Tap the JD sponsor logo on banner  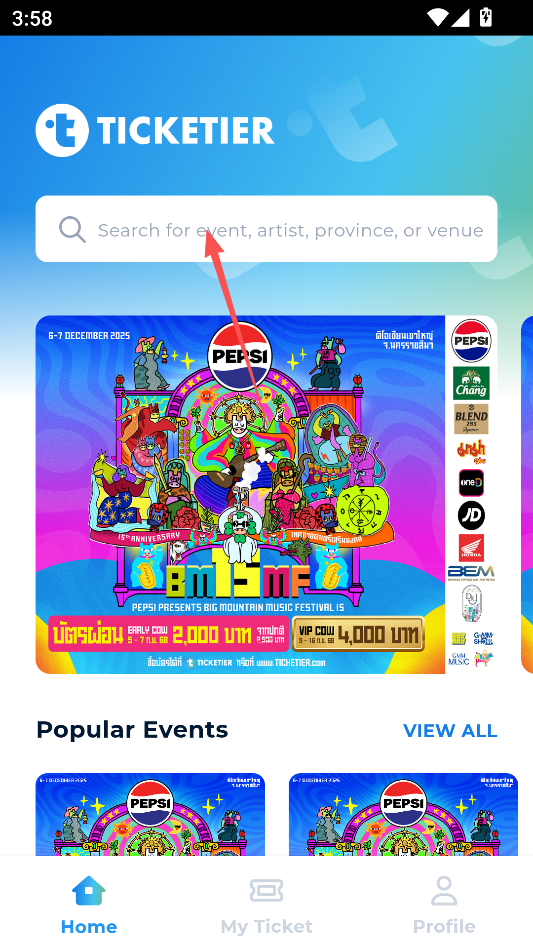[471, 515]
